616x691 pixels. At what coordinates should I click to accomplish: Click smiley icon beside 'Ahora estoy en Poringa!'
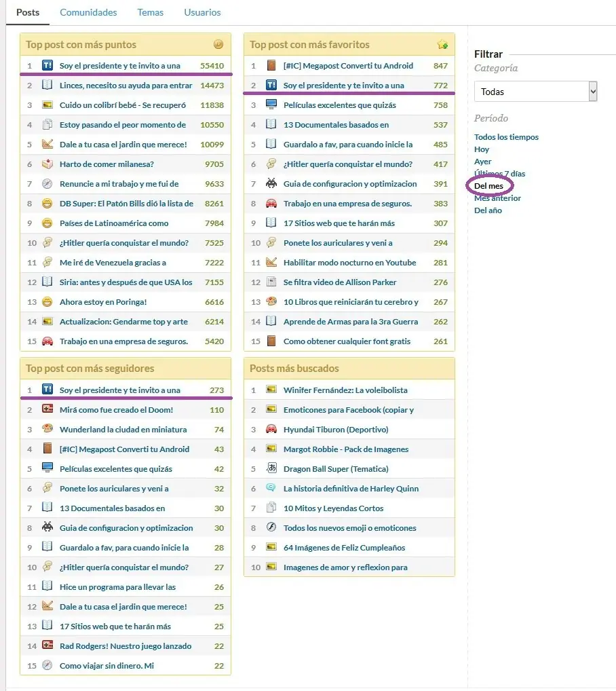pyautogui.click(x=47, y=301)
